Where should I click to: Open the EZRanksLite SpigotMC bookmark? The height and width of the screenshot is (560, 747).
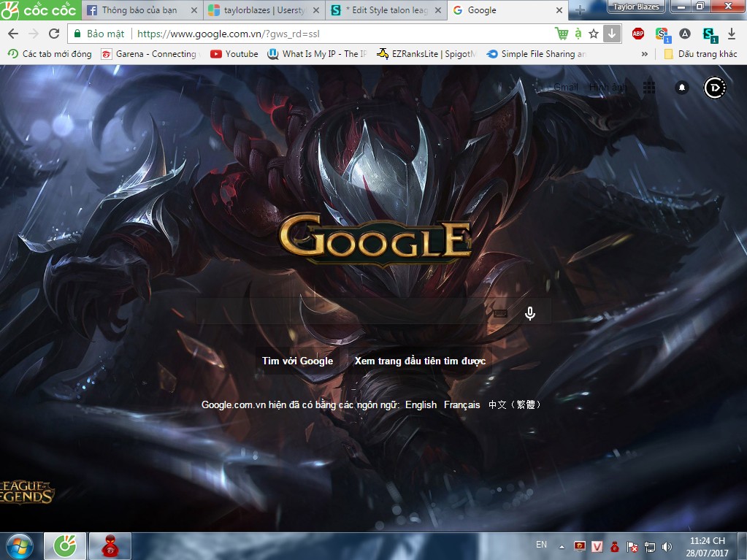(426, 54)
